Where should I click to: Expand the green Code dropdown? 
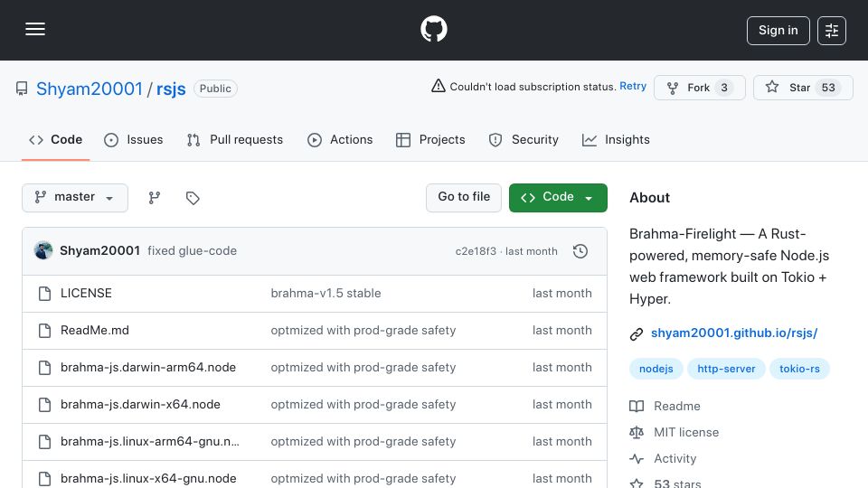pyautogui.click(x=558, y=198)
